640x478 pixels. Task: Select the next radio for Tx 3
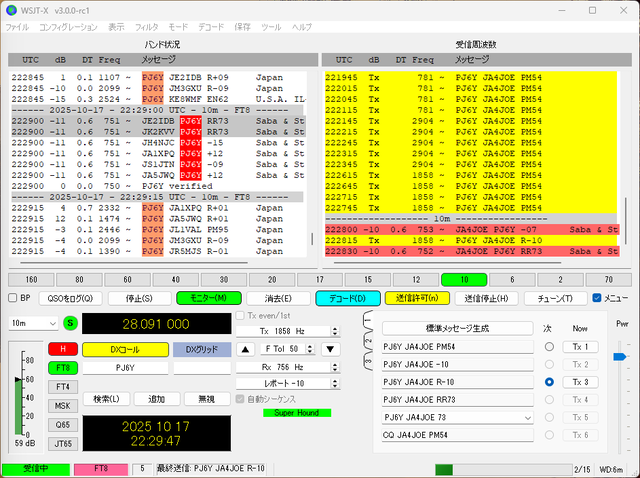point(549,382)
